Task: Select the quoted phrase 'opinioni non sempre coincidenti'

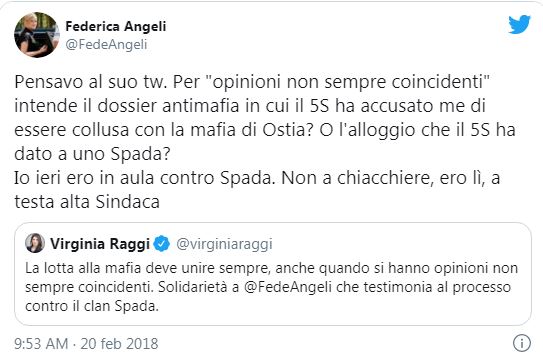Action: click(x=347, y=82)
